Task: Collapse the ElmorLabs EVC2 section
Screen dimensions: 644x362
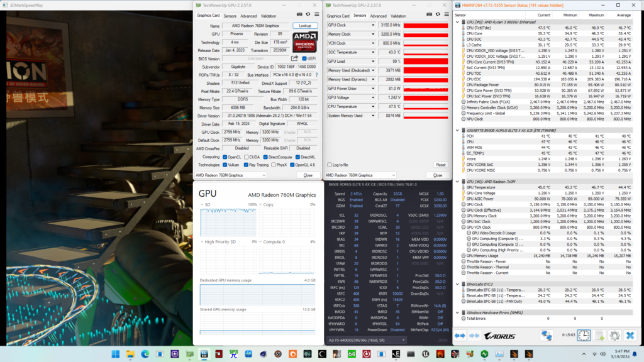Action: tap(458, 284)
